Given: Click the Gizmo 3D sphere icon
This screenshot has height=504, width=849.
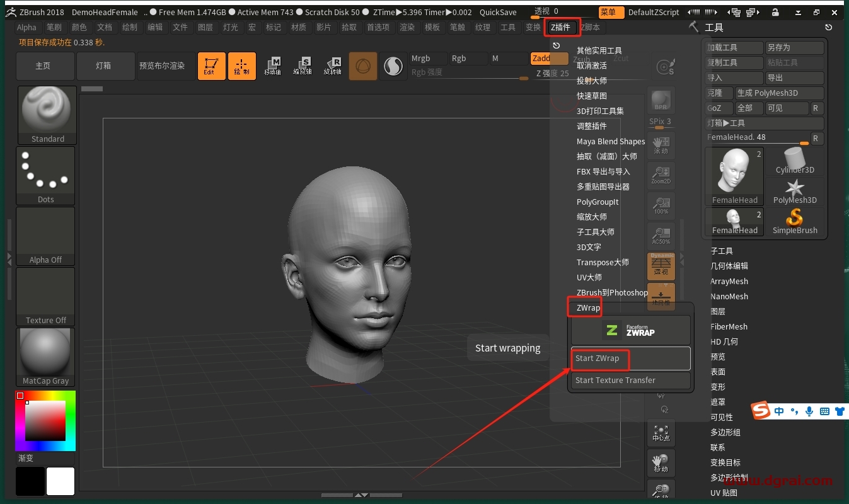Looking at the screenshot, I should pyautogui.click(x=363, y=66).
